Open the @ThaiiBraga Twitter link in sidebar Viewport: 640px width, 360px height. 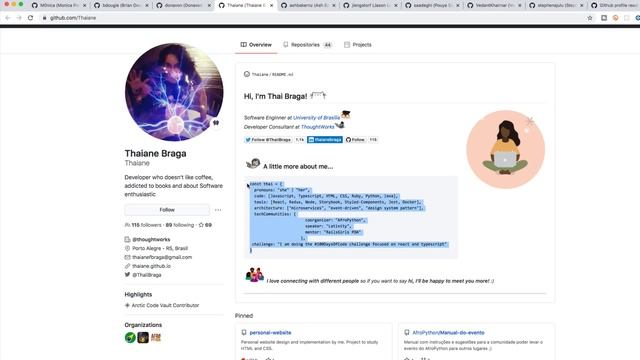click(147, 275)
